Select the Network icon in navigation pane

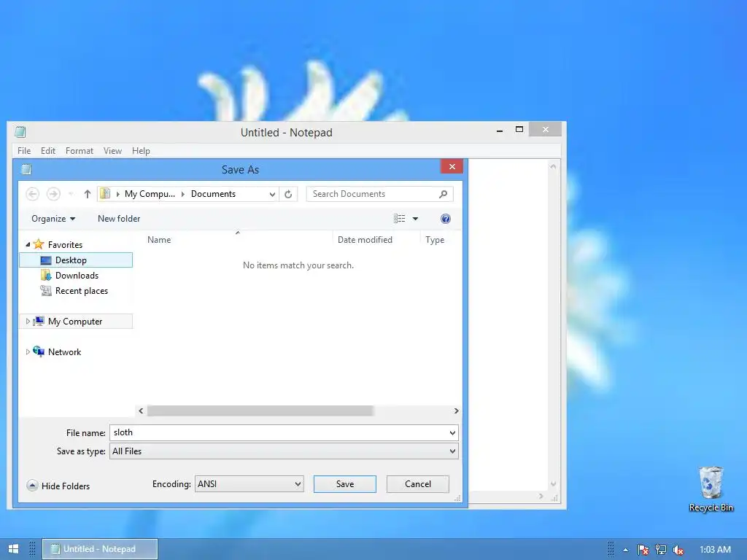(x=39, y=351)
